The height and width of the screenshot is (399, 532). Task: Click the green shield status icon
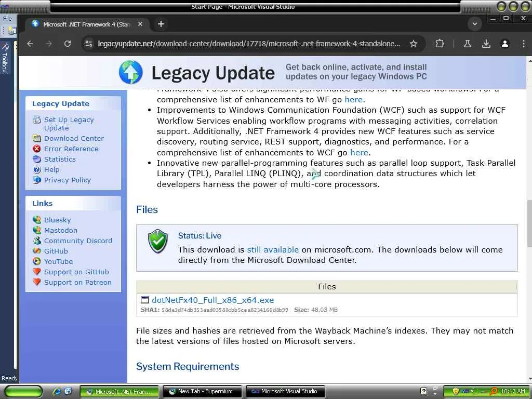click(158, 241)
